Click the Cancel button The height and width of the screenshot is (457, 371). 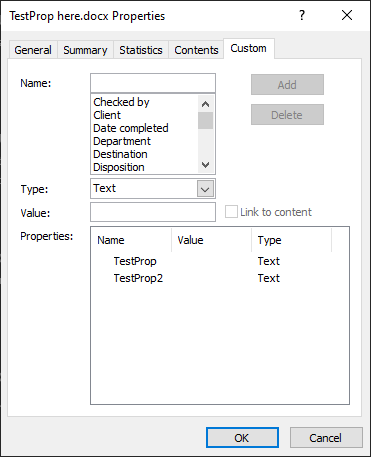tap(326, 438)
